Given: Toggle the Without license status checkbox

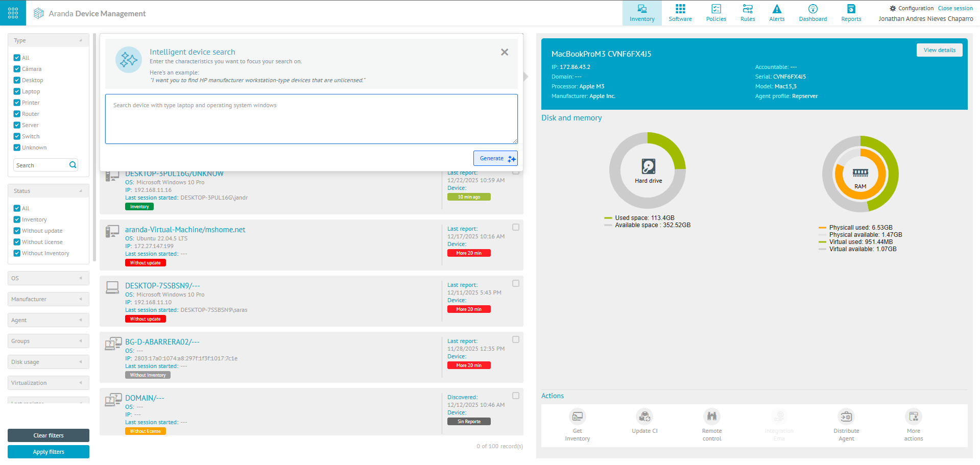Looking at the screenshot, I should [x=17, y=242].
